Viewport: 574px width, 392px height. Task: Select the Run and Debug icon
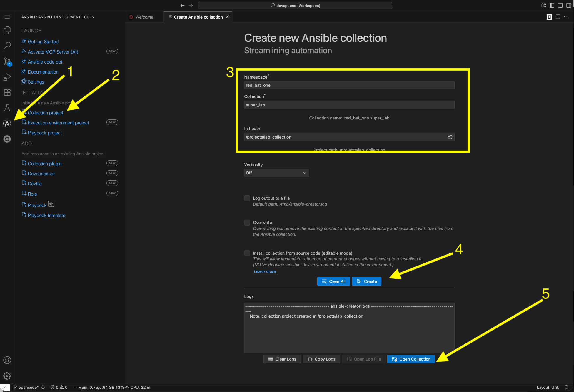(7, 77)
